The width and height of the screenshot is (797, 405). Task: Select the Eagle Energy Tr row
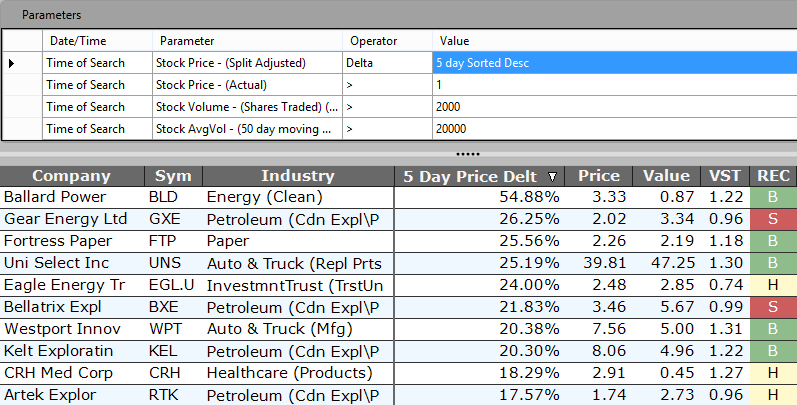point(398,285)
